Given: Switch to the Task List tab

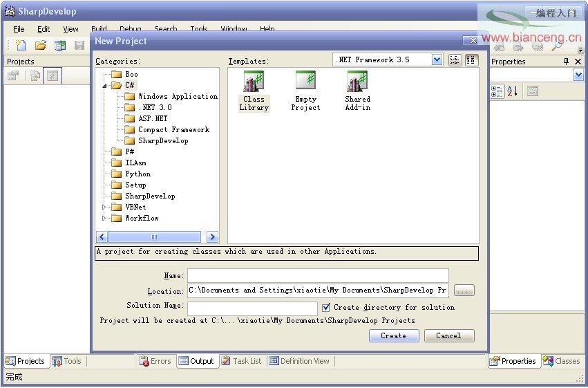Looking at the screenshot, I should click(x=242, y=361).
